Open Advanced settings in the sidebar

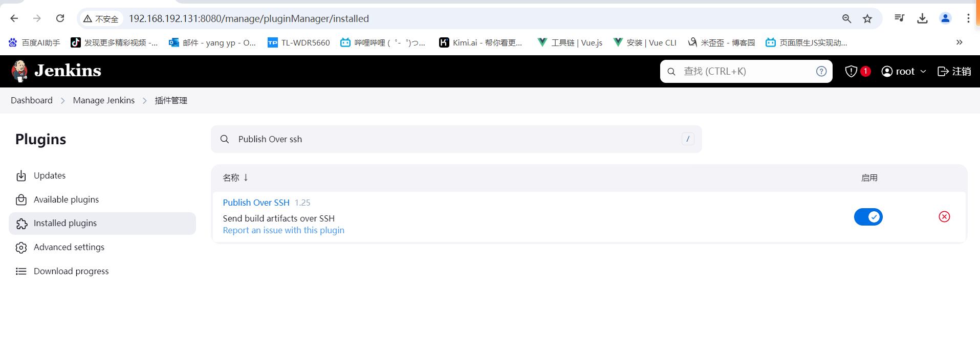102,248
